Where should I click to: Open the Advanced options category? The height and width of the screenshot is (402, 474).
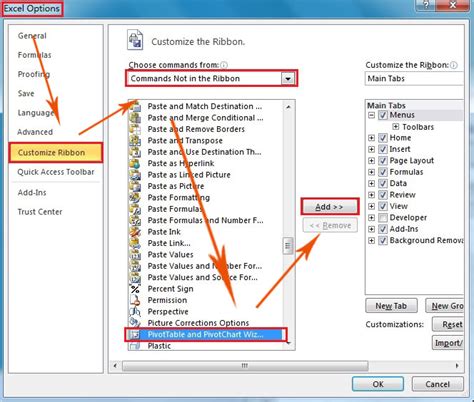(x=35, y=132)
